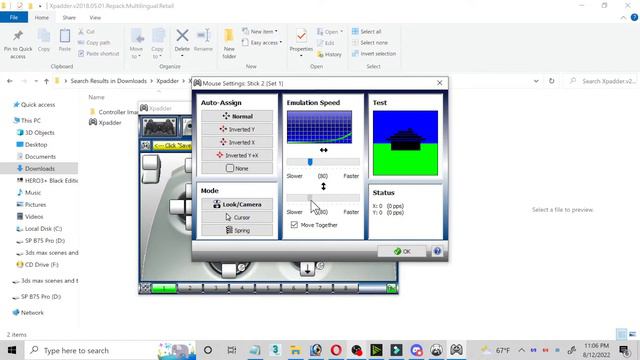Click Paste shortcut in ribbon
This screenshot has height=360, width=640.
click(x=98, y=53)
